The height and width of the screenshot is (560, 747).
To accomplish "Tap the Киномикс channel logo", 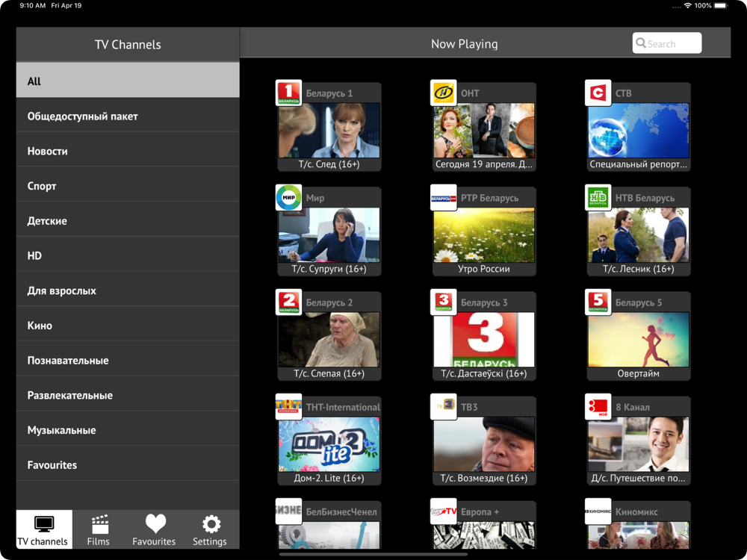I will 598,511.
